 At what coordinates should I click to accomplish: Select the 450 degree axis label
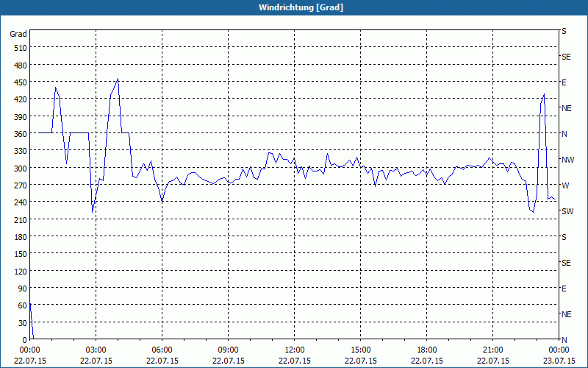coord(21,82)
